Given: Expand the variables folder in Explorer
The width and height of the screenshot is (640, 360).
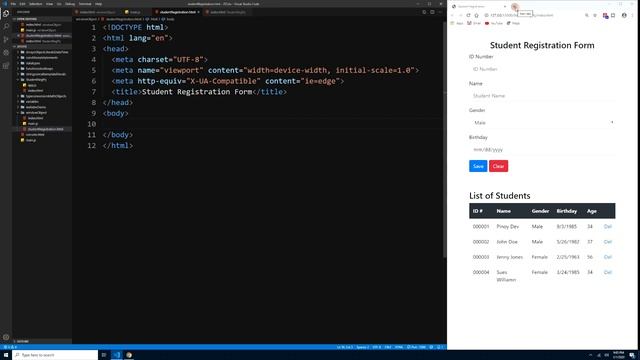Looking at the screenshot, I should pyautogui.click(x=32, y=102).
